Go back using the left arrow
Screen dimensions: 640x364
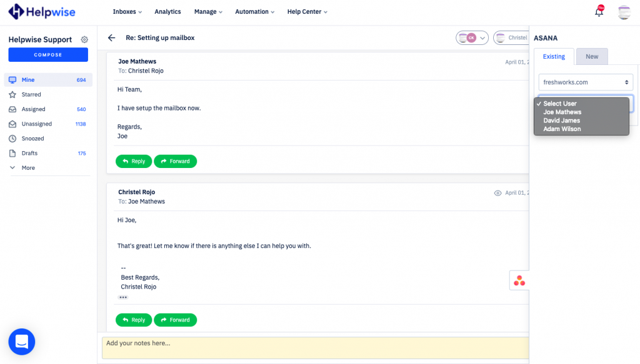(111, 38)
